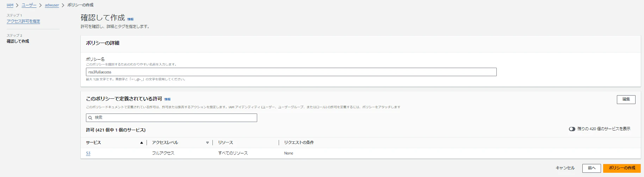The image size is (644, 177).
Task: Select the フルアクセス cell
Action: [163, 153]
